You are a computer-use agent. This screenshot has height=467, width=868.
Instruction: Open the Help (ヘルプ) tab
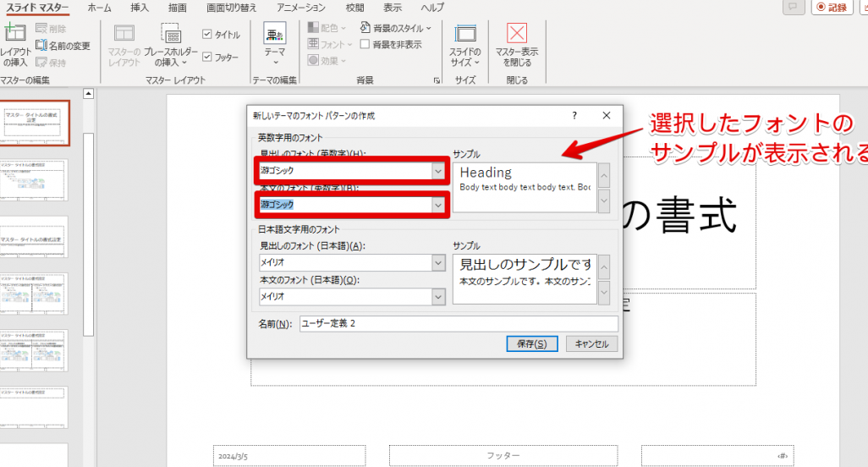pos(431,8)
